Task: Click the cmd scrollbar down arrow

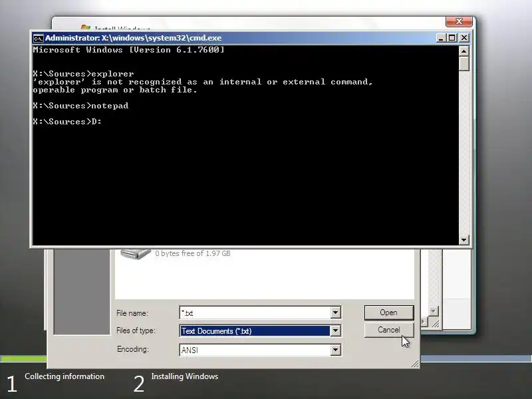Action: click(x=464, y=240)
